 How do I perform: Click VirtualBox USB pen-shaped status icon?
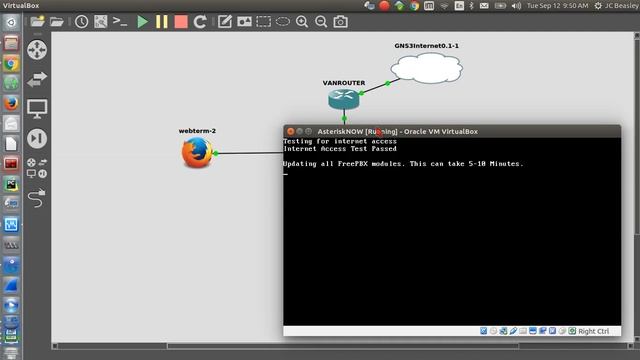point(513,331)
